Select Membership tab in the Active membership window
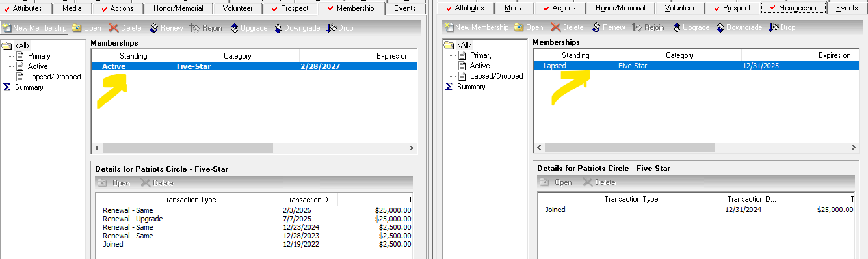Screen dimensions: 868x259 point(351,8)
